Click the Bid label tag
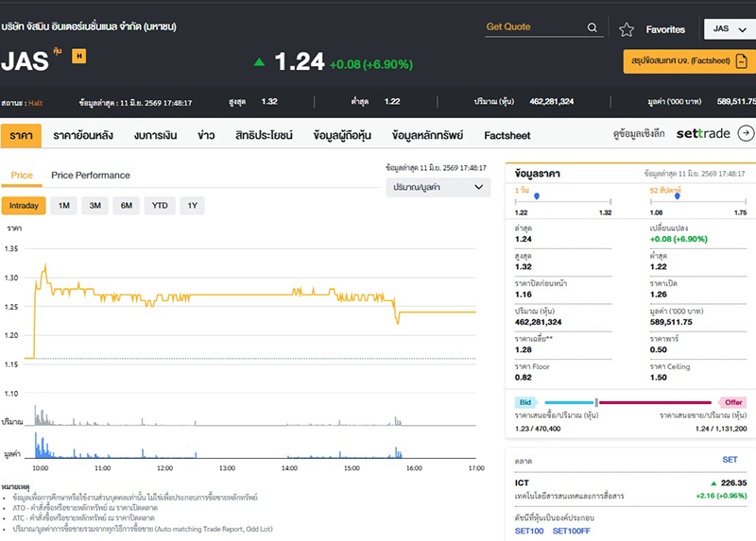The height and width of the screenshot is (541, 756). pyautogui.click(x=525, y=402)
